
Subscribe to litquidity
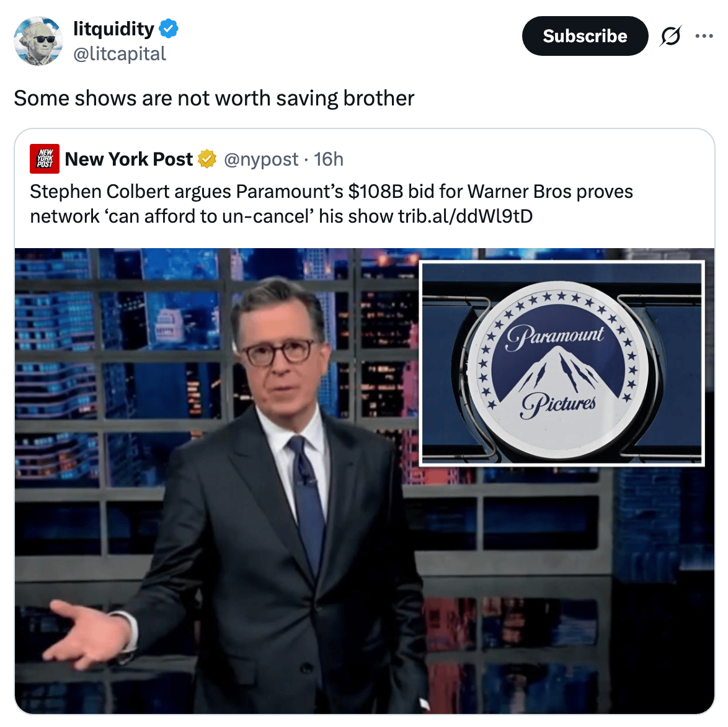[x=585, y=36]
